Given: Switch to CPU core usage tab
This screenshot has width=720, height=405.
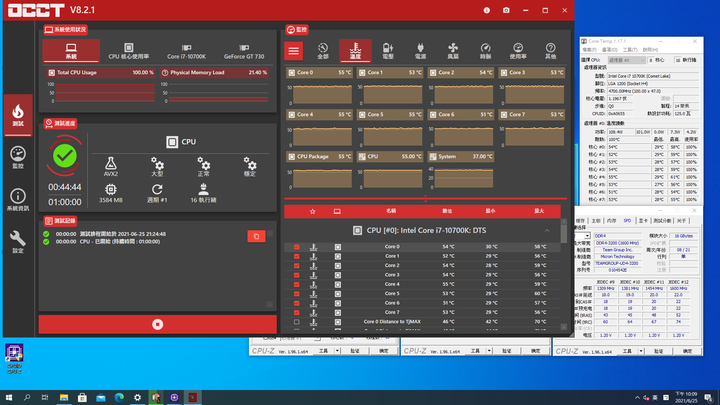Looking at the screenshot, I should pyautogui.click(x=129, y=51).
